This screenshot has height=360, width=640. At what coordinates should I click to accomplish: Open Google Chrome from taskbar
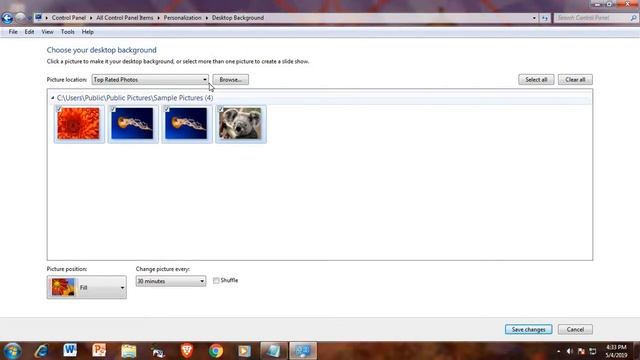point(216,351)
